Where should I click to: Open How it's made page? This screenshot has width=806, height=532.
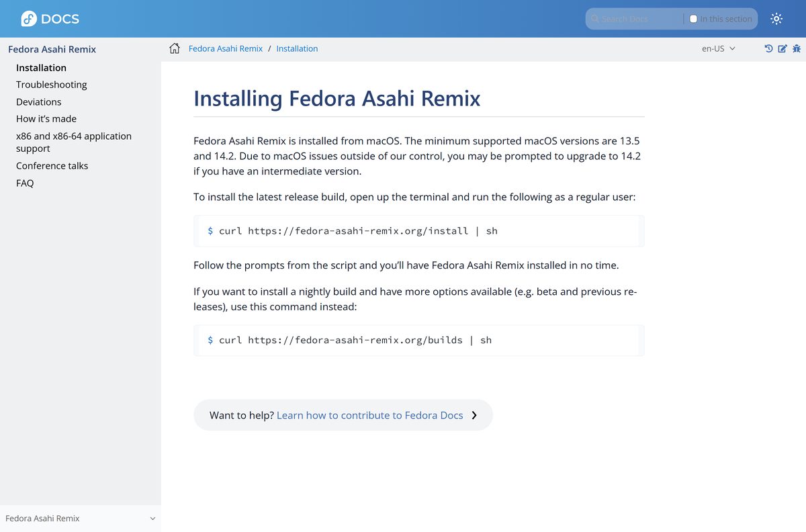click(x=46, y=119)
